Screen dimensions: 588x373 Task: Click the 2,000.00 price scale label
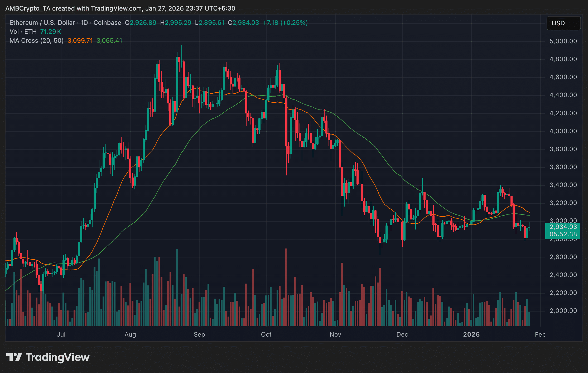(563, 311)
